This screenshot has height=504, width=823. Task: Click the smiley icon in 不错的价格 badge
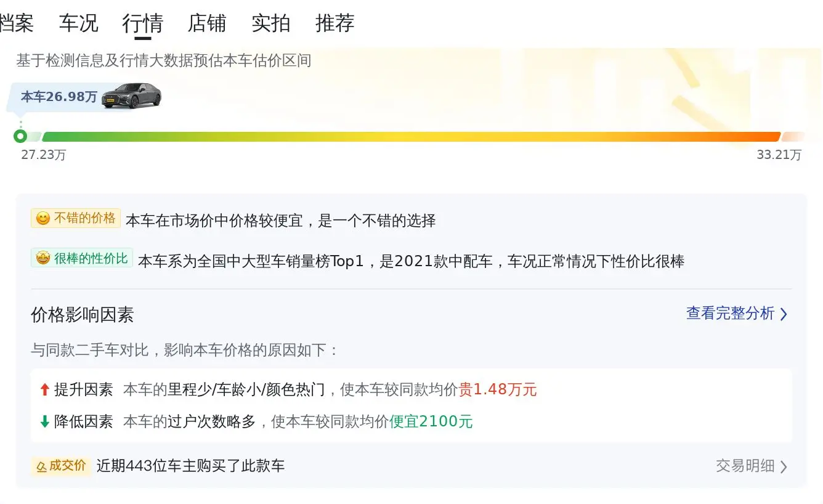pos(43,219)
